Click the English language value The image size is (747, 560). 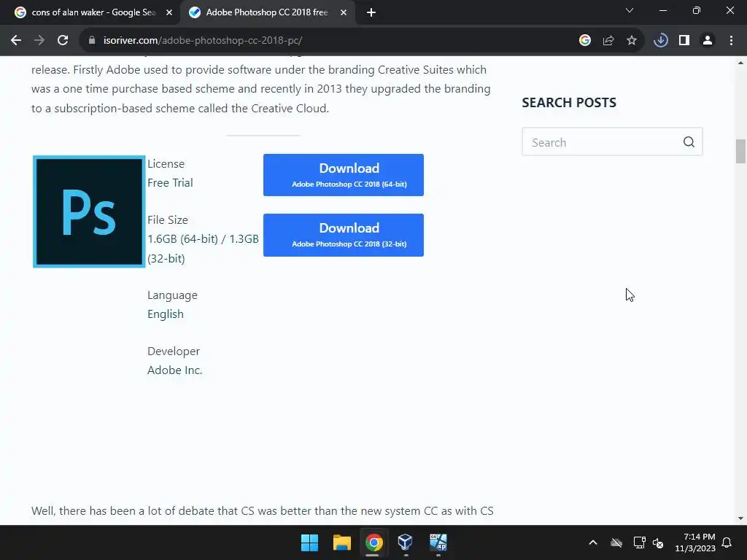(x=166, y=314)
